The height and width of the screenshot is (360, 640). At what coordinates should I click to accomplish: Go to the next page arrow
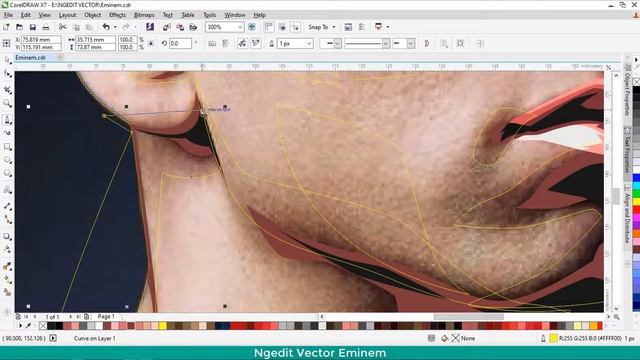click(70, 316)
